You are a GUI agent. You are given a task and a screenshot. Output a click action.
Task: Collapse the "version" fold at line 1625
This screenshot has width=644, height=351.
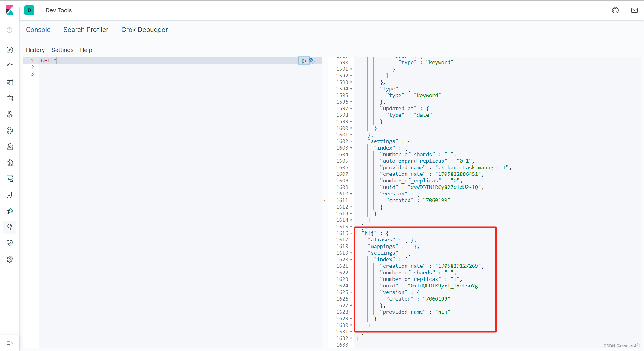351,292
